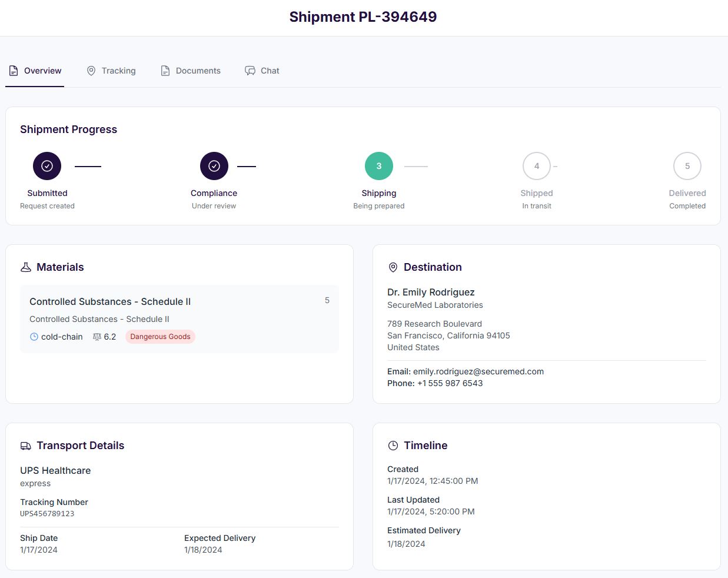Click the express service level text
Screen dimensions: 728x578
[35, 483]
